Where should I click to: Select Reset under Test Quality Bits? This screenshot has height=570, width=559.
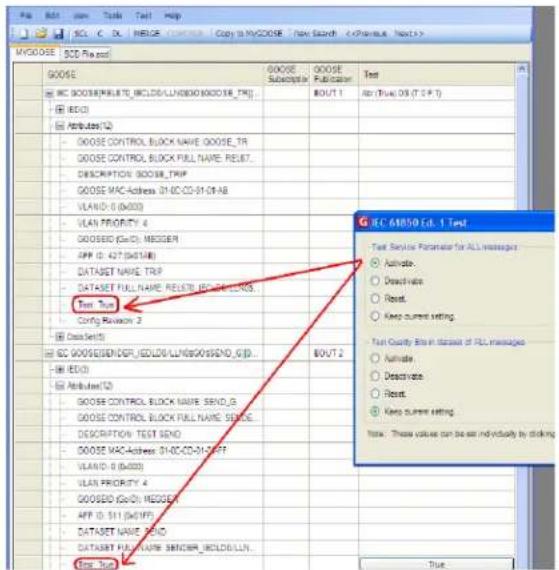pos(375,394)
